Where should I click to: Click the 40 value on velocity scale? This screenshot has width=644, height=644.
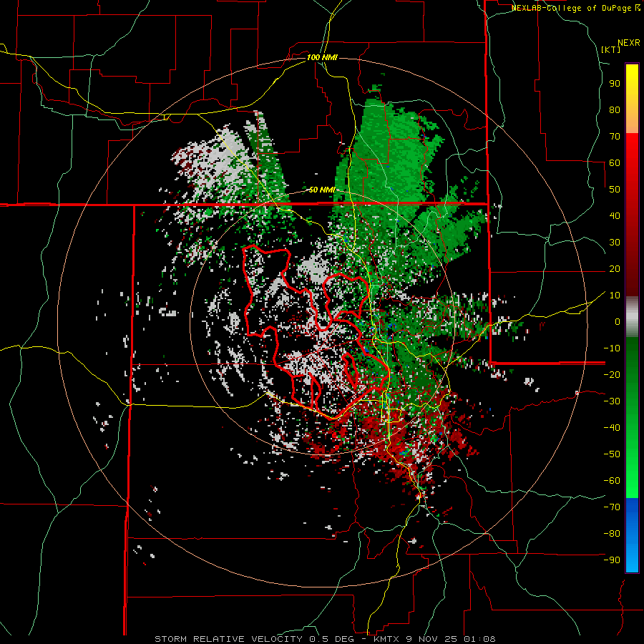[615, 215]
